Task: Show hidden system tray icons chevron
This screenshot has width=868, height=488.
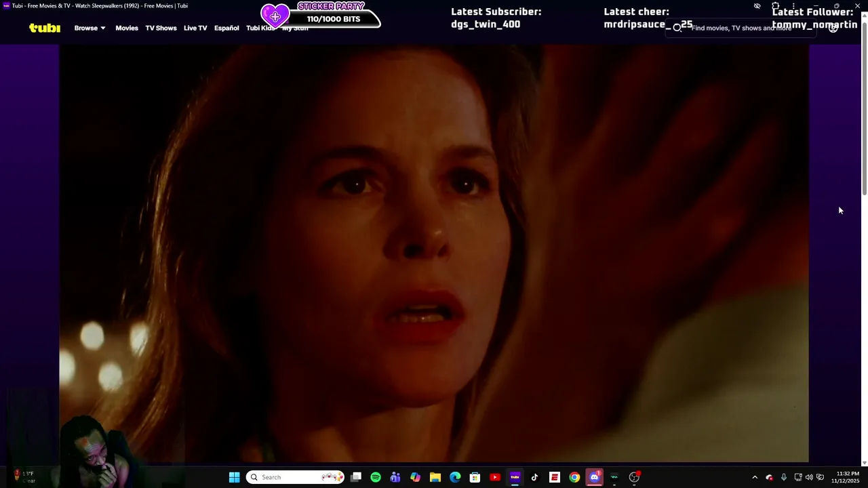Action: tap(754, 477)
